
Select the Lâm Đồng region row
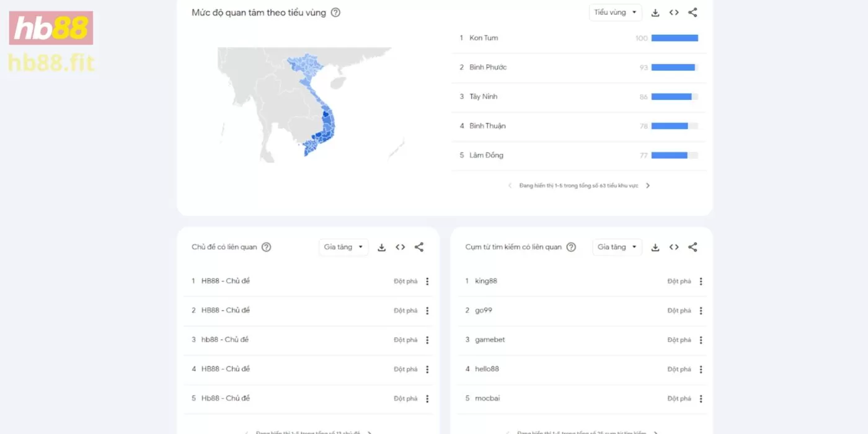click(x=579, y=156)
